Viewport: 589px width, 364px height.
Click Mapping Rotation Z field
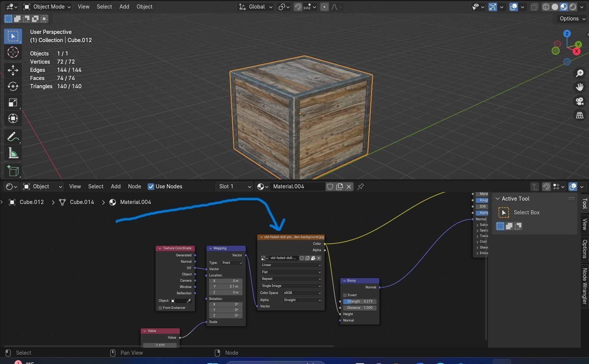pyautogui.click(x=226, y=316)
